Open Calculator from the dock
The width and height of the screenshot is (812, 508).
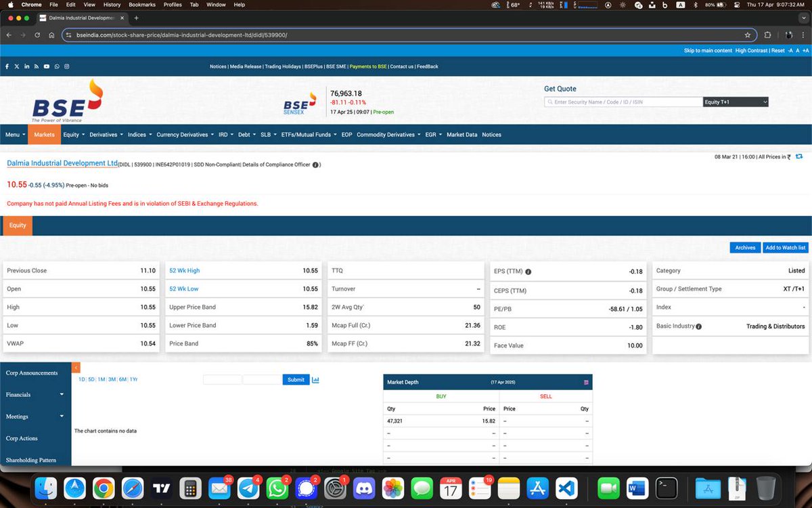[x=190, y=488]
